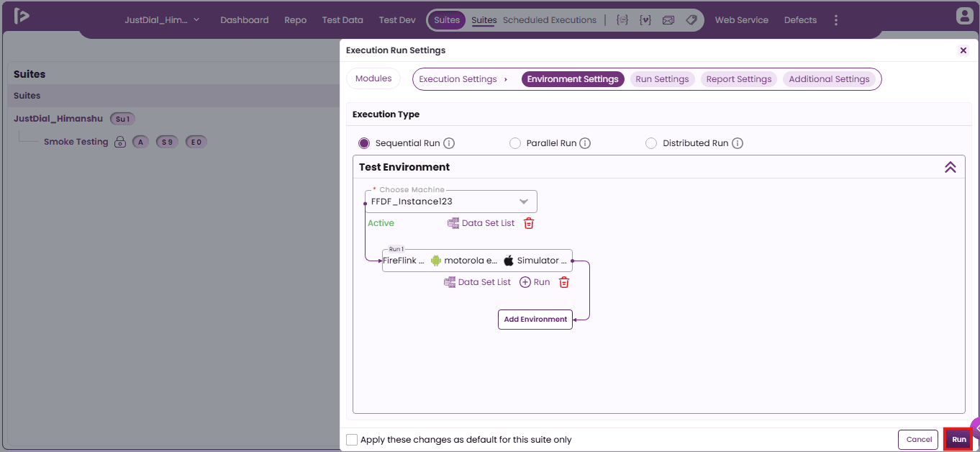Open the three-dot more options menu
Image resolution: width=980 pixels, height=452 pixels.
[836, 20]
